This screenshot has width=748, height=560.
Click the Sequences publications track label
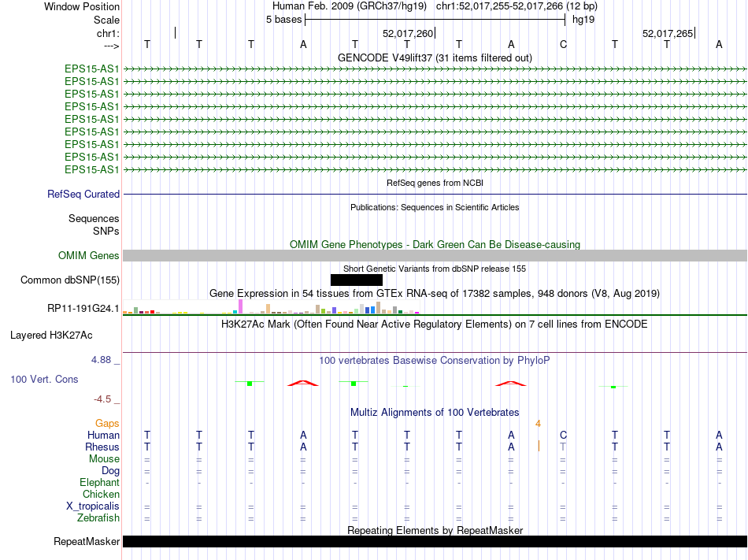(94, 218)
